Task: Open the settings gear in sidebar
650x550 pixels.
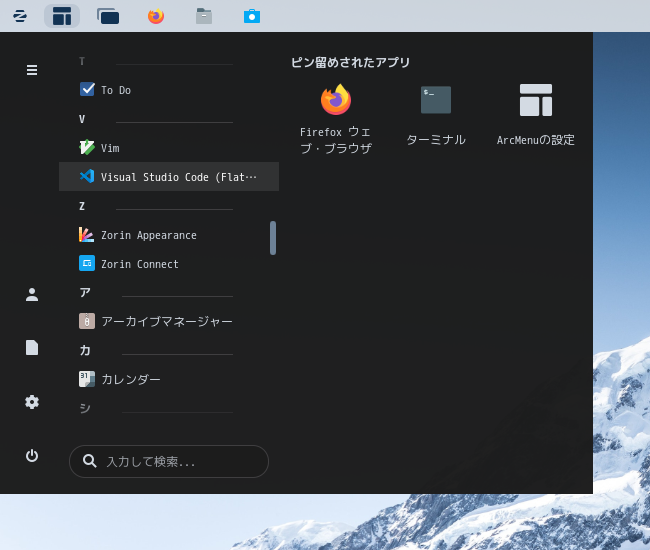Action: (x=32, y=402)
